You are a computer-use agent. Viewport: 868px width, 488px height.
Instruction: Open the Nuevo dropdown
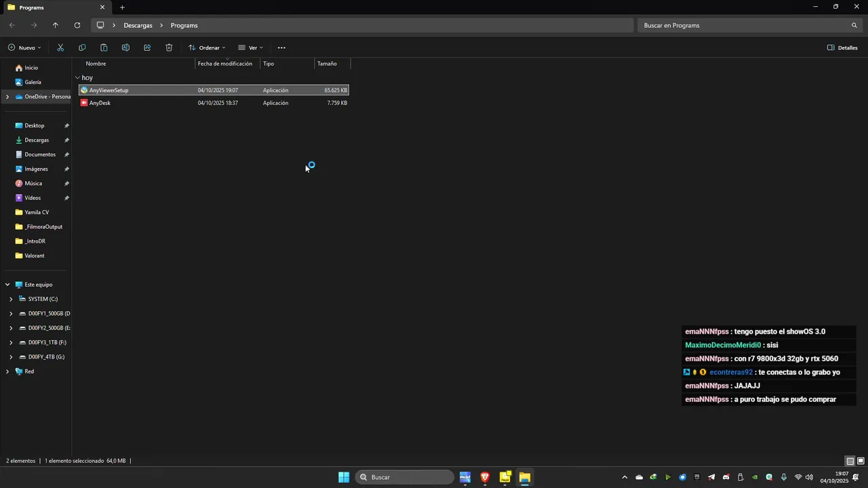point(24,47)
